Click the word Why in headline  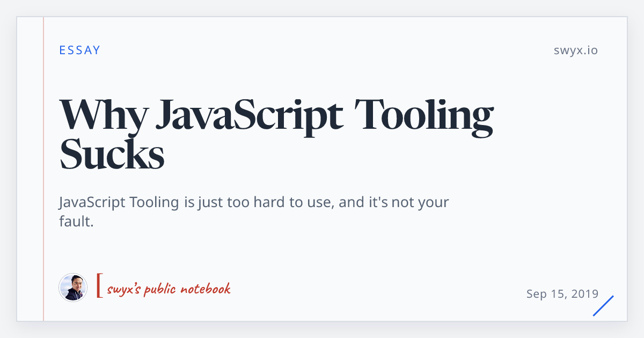[x=103, y=115]
